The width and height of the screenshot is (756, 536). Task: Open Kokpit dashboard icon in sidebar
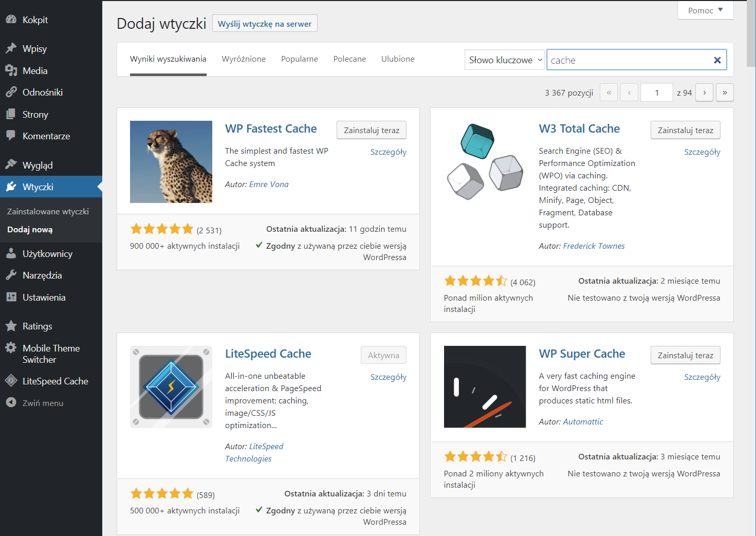11,20
